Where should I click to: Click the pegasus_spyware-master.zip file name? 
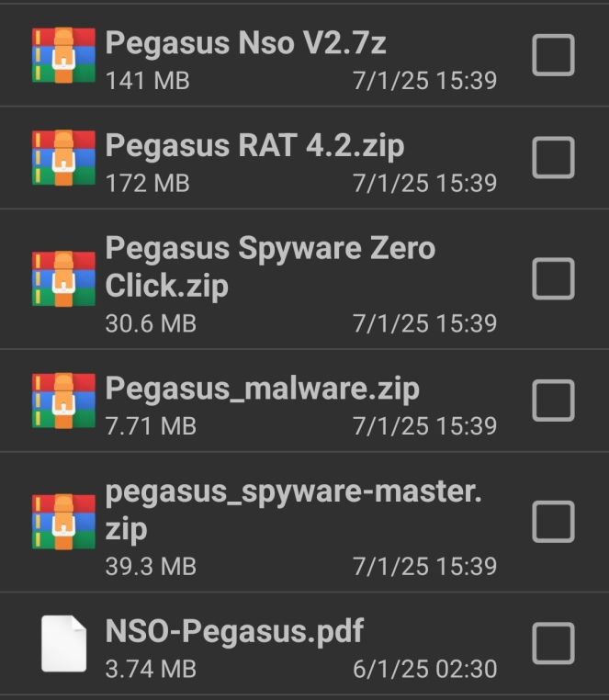293,510
